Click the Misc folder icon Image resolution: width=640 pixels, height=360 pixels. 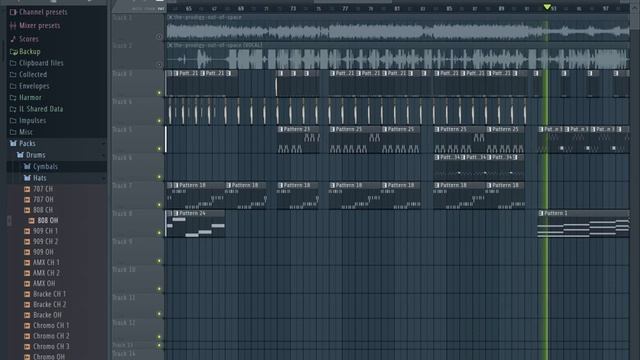(x=13, y=132)
